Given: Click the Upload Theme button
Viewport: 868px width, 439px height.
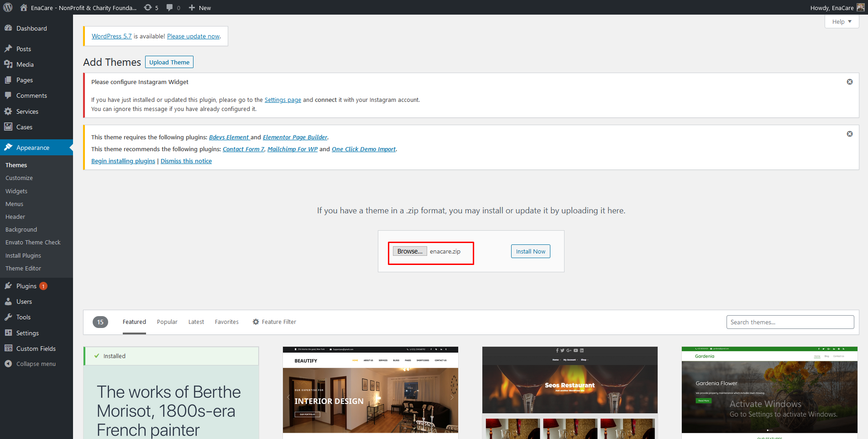Looking at the screenshot, I should click(169, 62).
